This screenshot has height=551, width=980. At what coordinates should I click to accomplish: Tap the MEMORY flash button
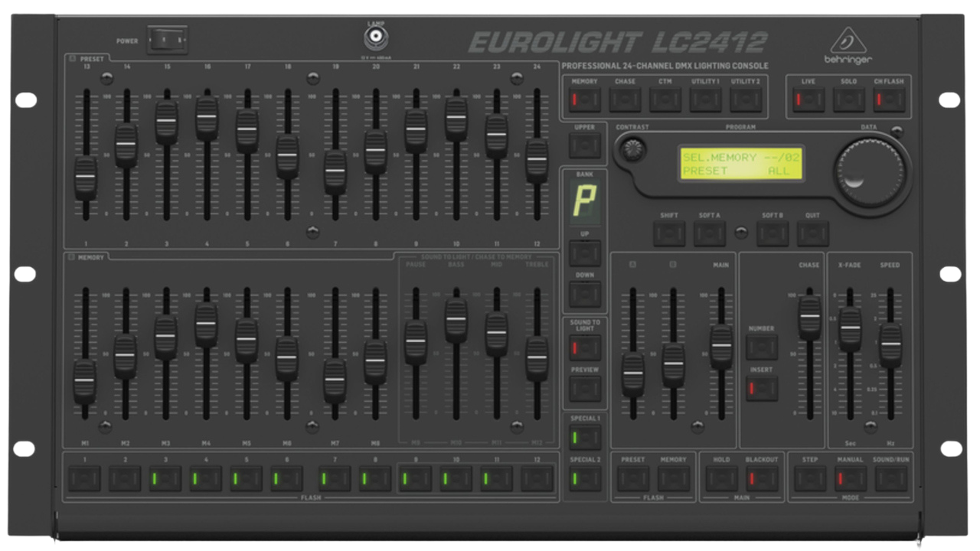(x=674, y=478)
